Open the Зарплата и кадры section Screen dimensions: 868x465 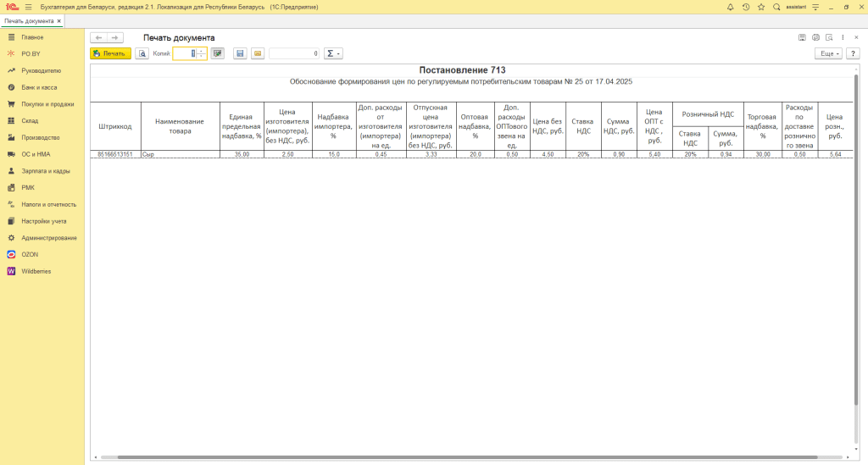42,171
